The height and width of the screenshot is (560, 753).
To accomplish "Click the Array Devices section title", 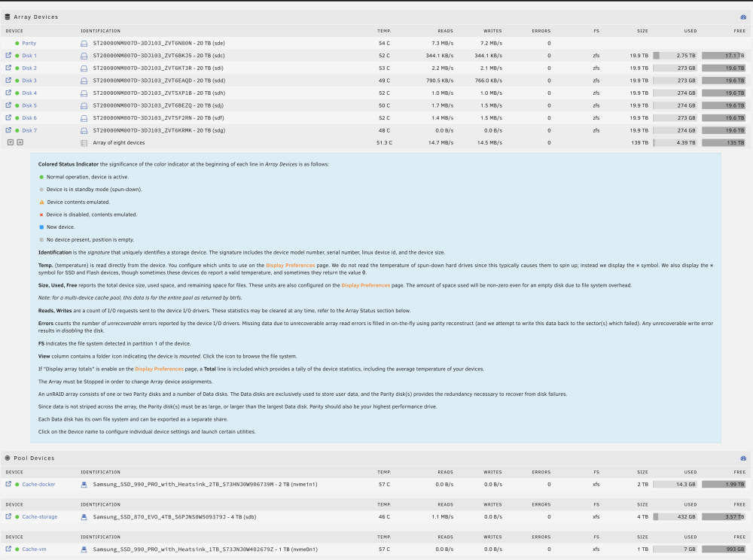I will click(x=35, y=17).
